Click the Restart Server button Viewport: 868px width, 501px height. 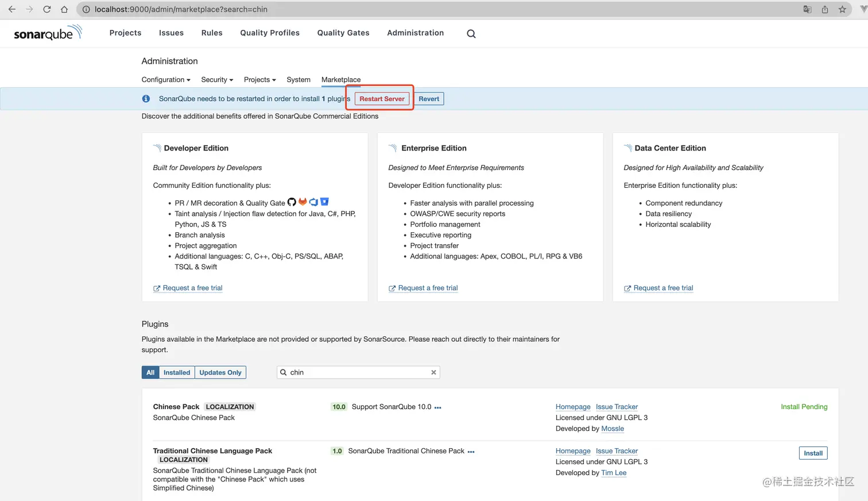[x=382, y=99]
